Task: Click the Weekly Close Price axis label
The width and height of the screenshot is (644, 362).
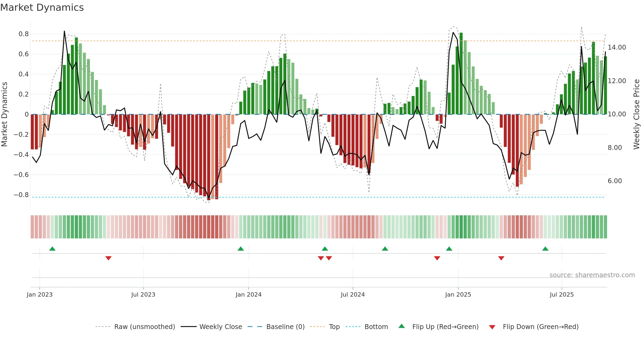Action: pos(636,114)
